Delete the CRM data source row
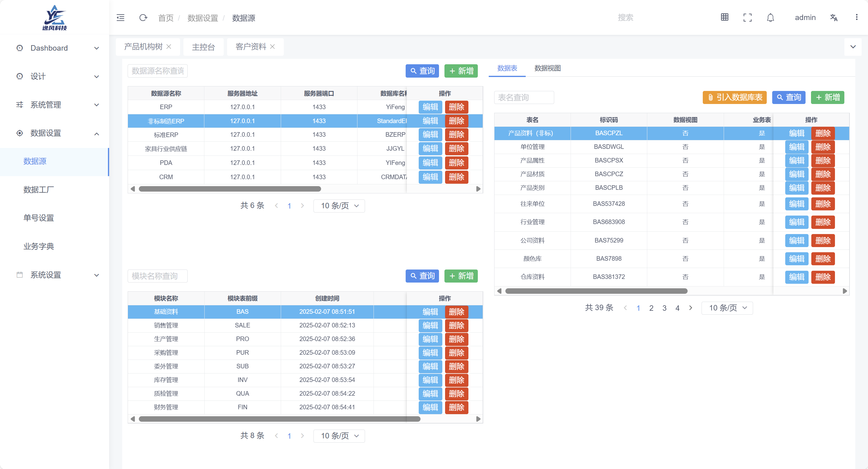The height and width of the screenshot is (469, 868). coord(456,177)
